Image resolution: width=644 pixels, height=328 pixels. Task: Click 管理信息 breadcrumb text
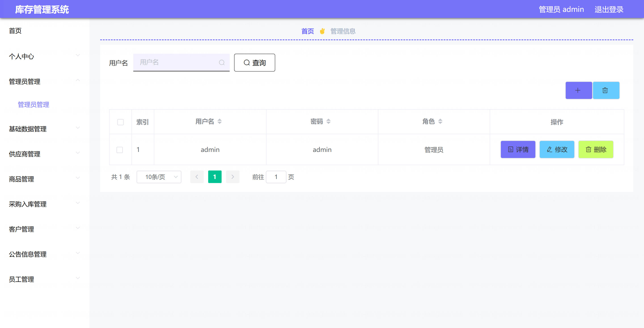pos(343,31)
